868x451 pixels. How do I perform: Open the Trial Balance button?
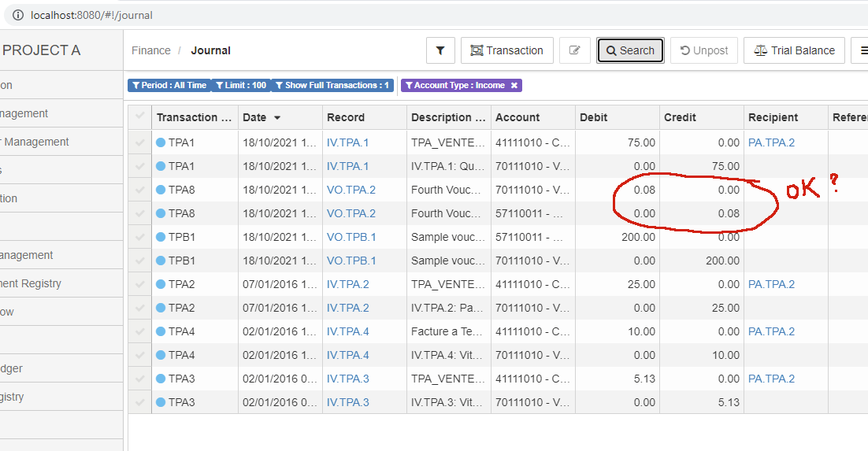tap(795, 50)
